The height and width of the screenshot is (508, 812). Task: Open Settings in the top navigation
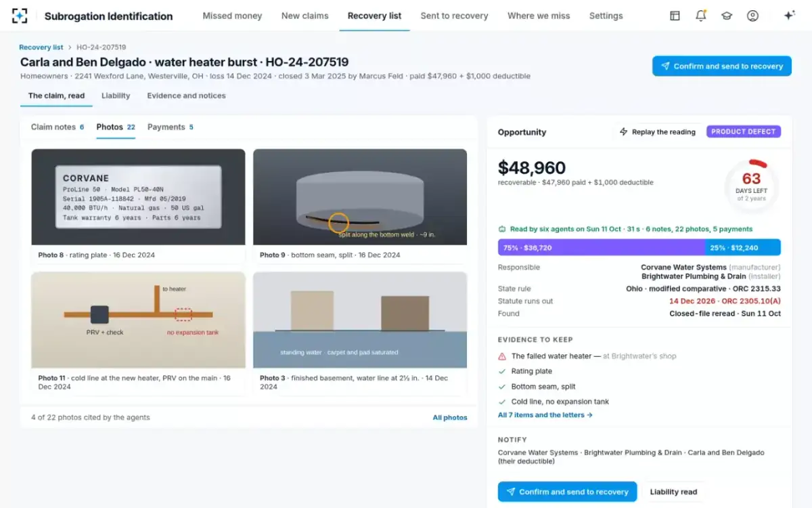(606, 16)
